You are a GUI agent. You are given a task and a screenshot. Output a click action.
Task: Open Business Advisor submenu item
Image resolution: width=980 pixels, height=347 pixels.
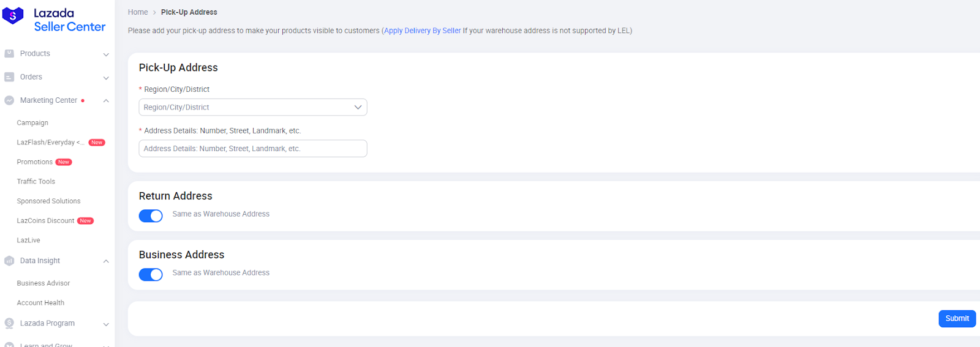click(43, 283)
